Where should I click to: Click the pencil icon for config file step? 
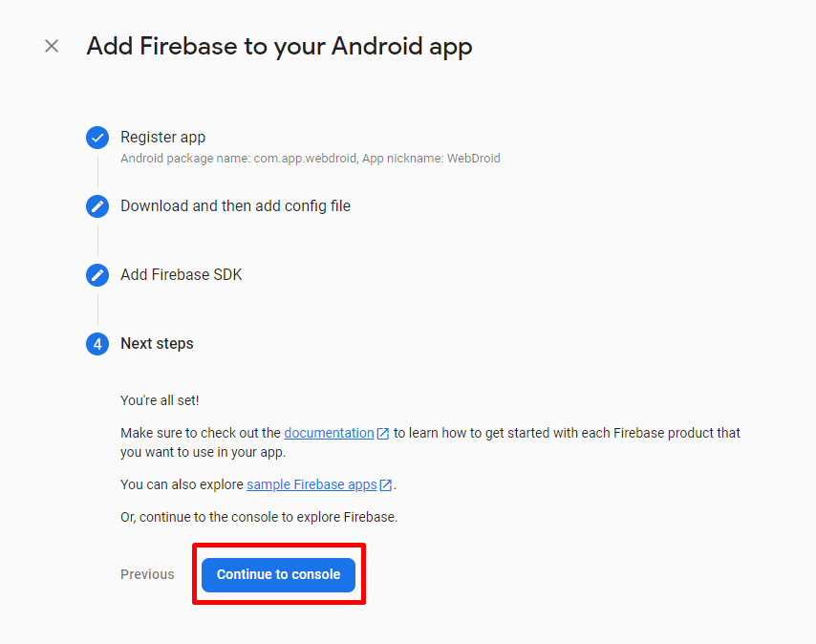click(x=97, y=206)
